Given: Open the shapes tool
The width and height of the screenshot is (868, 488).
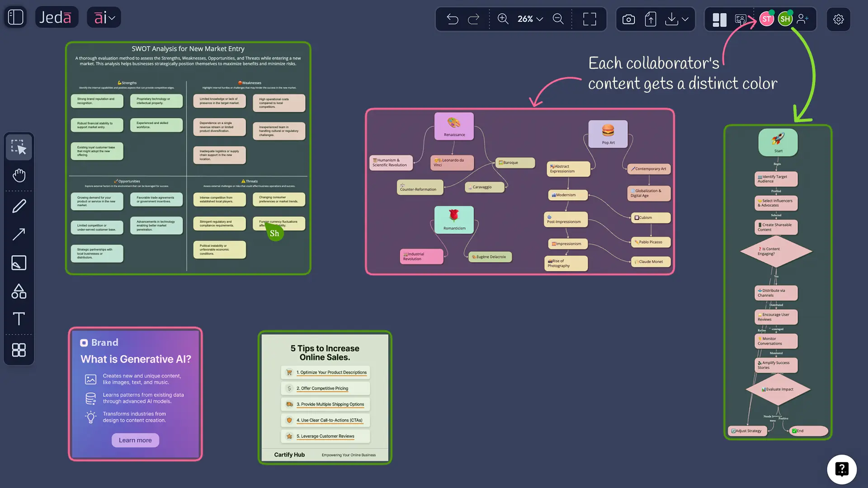Looking at the screenshot, I should click(19, 291).
